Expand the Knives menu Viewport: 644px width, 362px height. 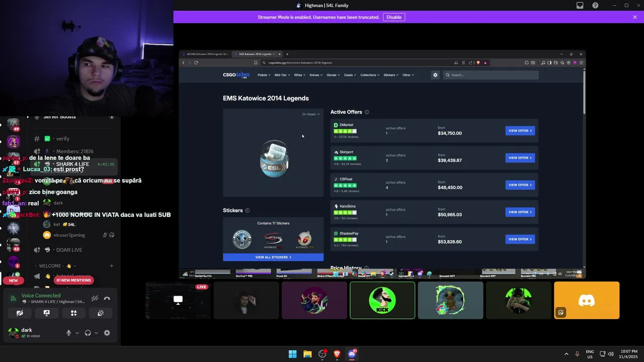pos(316,75)
